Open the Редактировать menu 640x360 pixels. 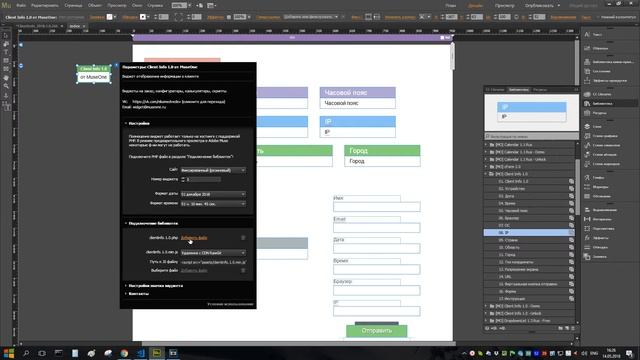[x=45, y=6]
